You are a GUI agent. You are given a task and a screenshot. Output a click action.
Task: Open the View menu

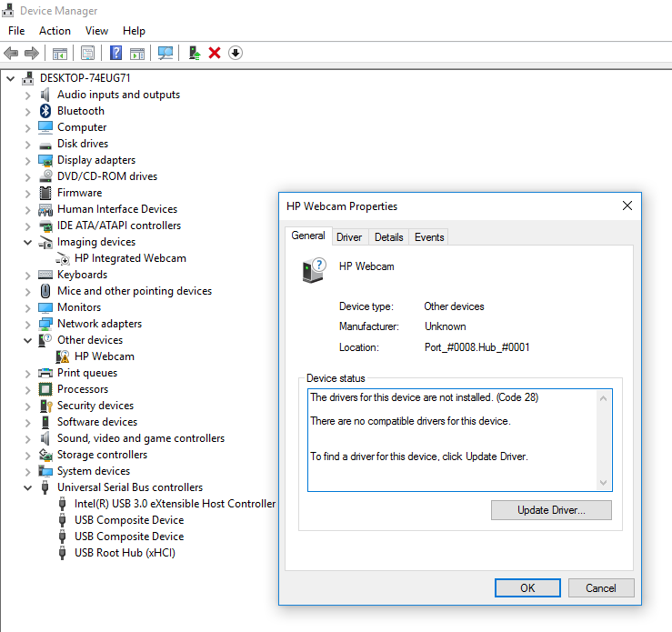click(96, 31)
